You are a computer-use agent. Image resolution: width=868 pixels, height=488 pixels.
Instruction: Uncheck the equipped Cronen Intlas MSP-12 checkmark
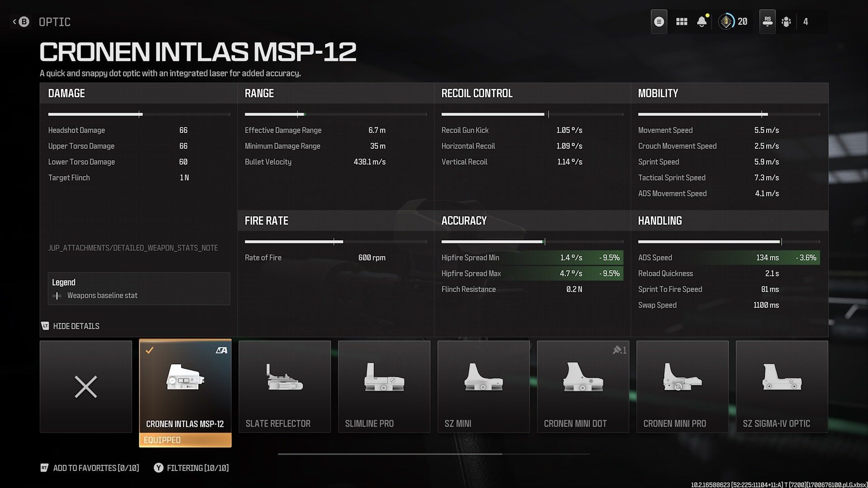tap(150, 350)
